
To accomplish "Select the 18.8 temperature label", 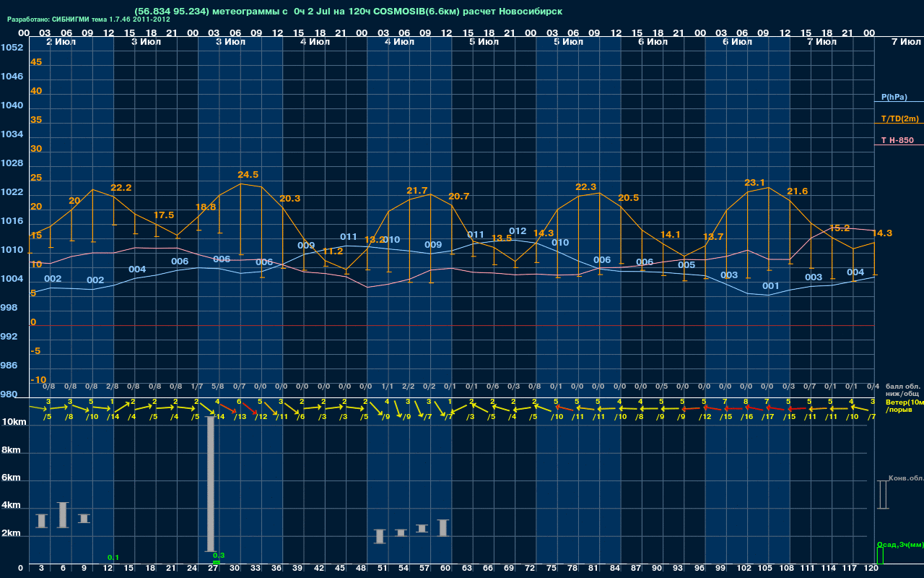I will click(x=206, y=207).
